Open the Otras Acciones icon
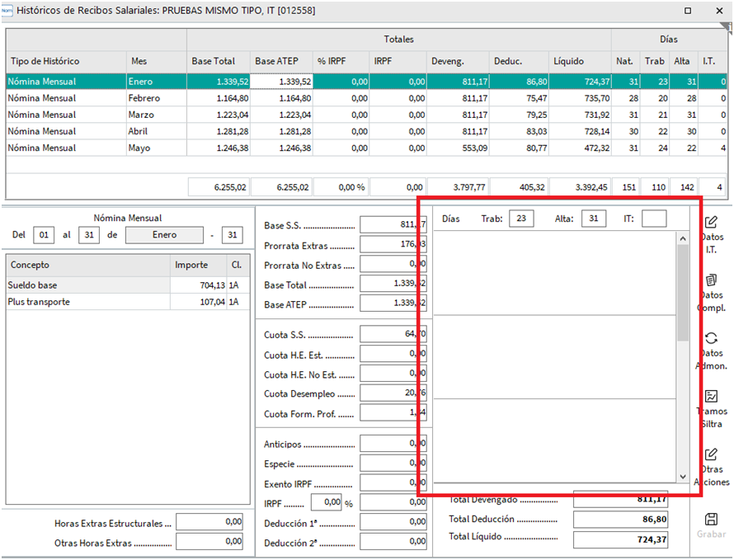Image resolution: width=734 pixels, height=560 pixels. point(711,454)
